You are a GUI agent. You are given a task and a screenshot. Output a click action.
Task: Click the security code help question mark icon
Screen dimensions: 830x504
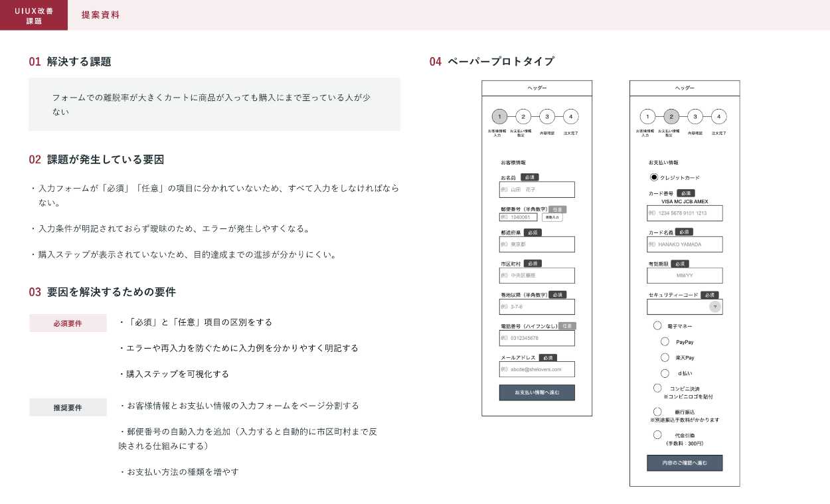pyautogui.click(x=714, y=307)
